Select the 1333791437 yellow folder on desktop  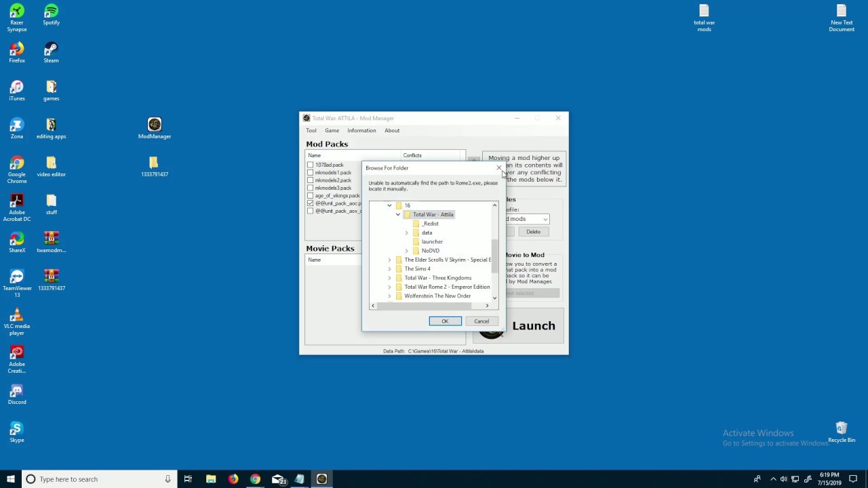click(155, 167)
